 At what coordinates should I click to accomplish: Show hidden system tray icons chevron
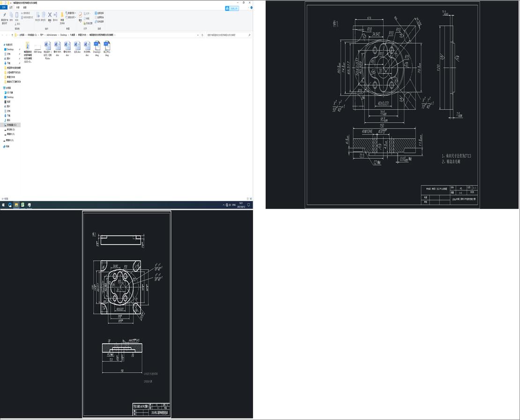[x=223, y=205]
